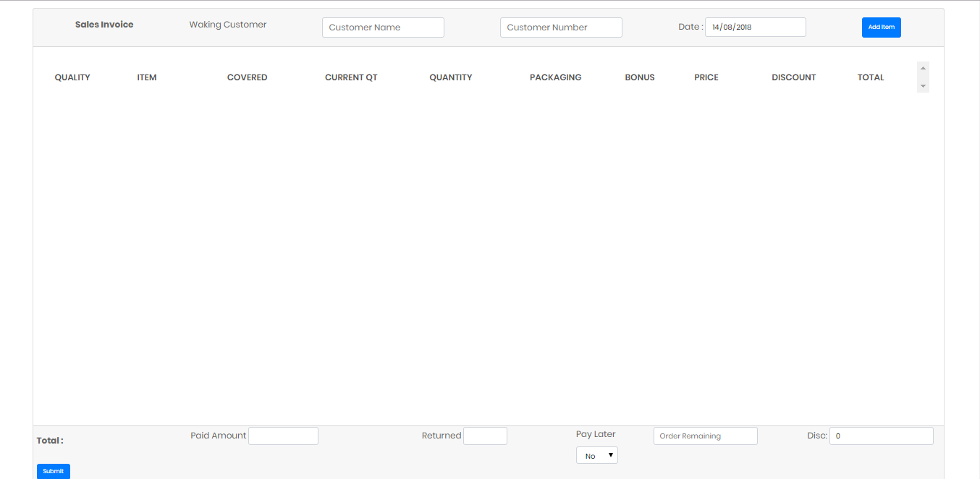Click the Returned input box

point(485,436)
